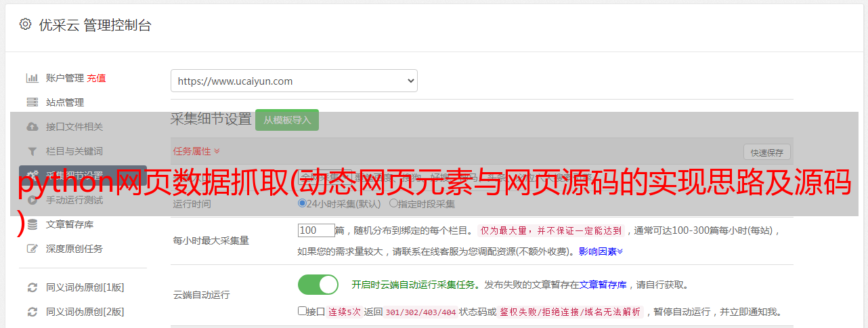Open 深度原创任务 menu item
Image resolution: width=868 pixels, height=328 pixels.
tap(74, 249)
